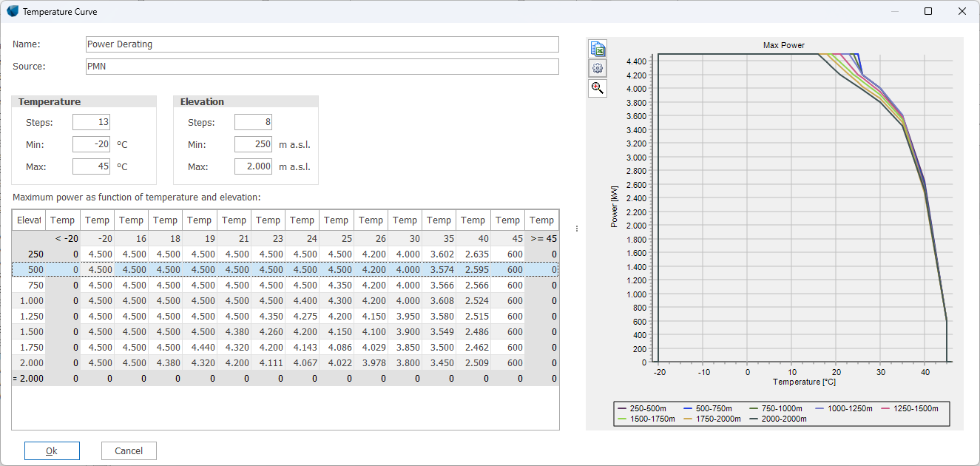Viewport: 980px width, 466px height.
Task: Click the Temperature Min field showing -20
Action: tap(91, 143)
